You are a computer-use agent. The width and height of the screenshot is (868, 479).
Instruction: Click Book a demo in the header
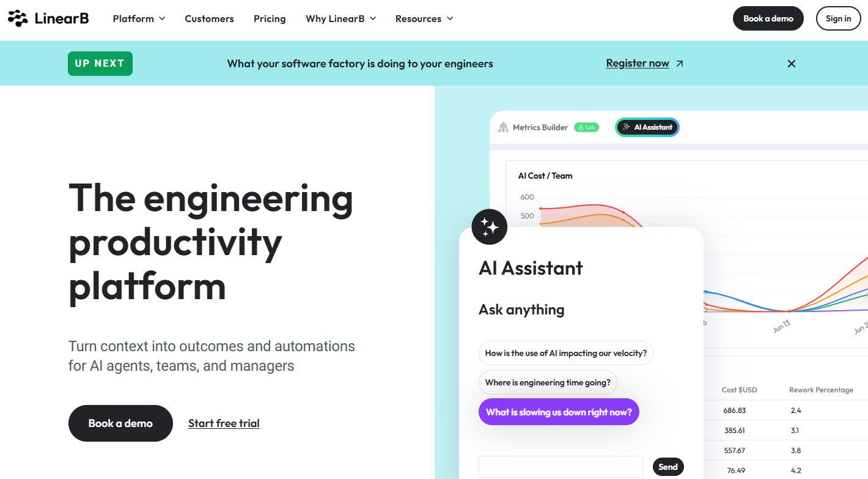(x=768, y=18)
